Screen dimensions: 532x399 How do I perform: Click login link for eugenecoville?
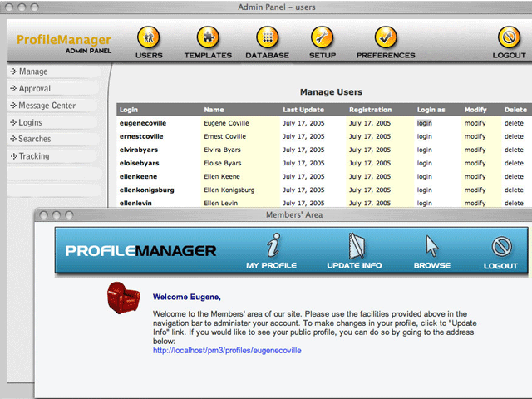(x=425, y=123)
